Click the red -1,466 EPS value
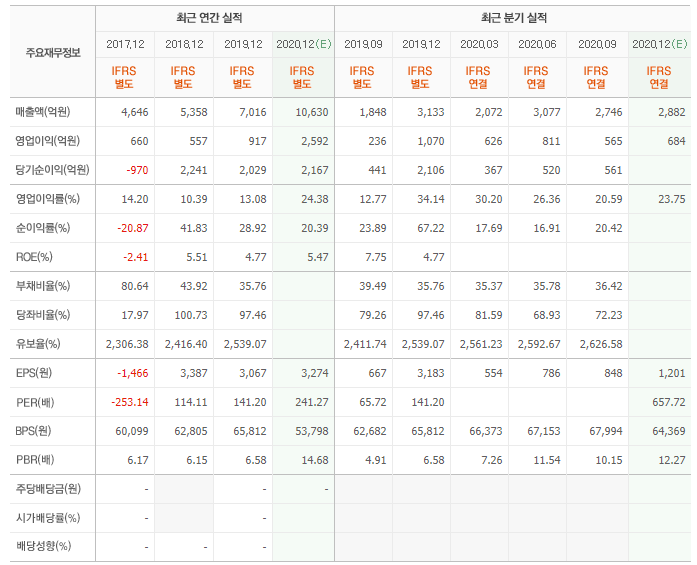Screen dimensions: 697x565 [132, 373]
